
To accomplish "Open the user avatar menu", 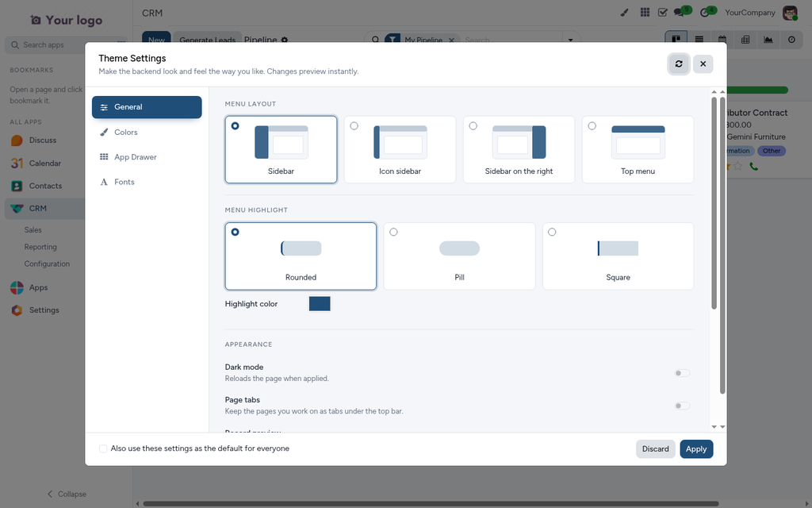I will pos(790,13).
